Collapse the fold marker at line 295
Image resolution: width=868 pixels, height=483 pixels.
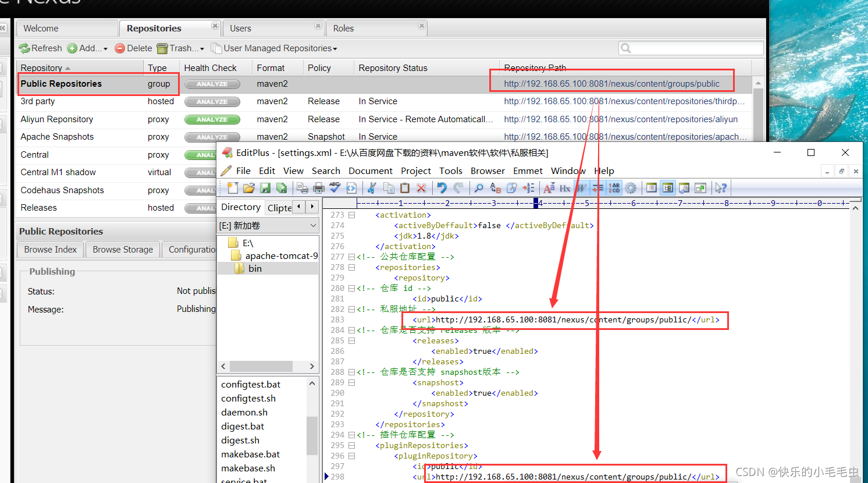[x=351, y=446]
